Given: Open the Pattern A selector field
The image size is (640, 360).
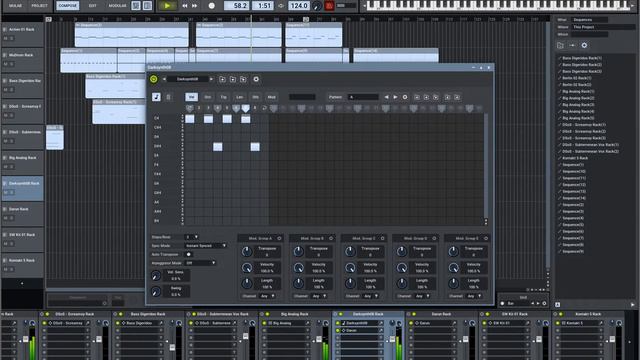Looking at the screenshot, I should [x=363, y=97].
